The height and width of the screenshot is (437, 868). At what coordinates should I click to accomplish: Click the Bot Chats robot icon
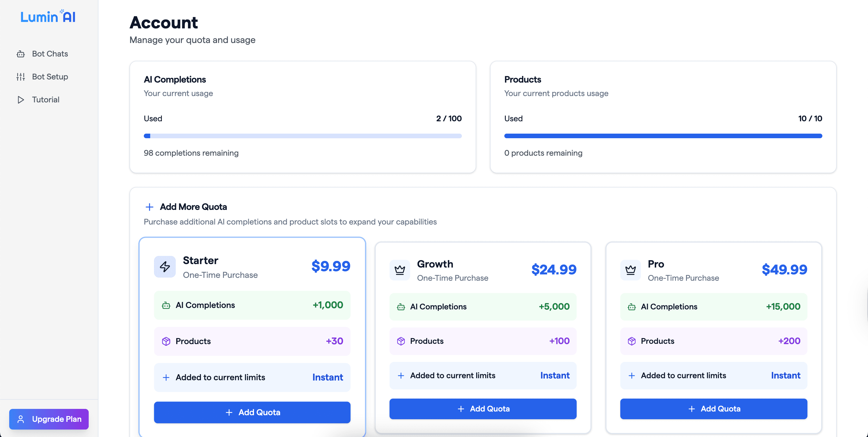[x=21, y=54]
